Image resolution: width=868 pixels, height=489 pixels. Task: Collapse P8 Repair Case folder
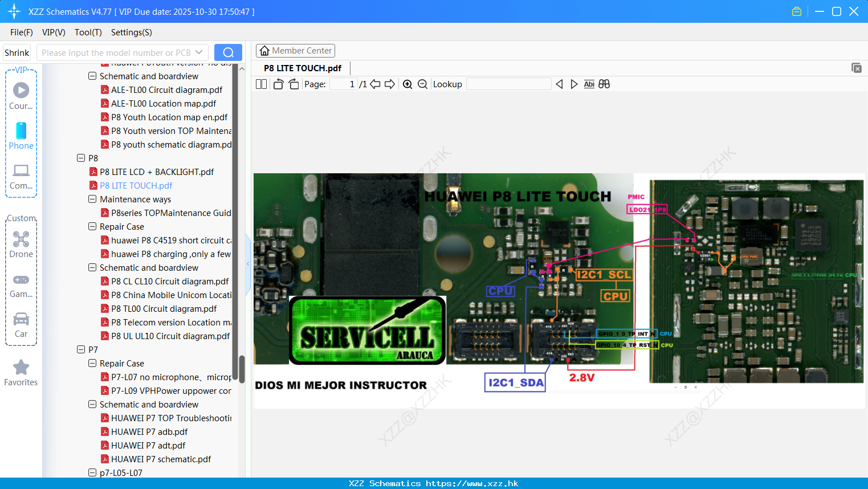(x=92, y=226)
